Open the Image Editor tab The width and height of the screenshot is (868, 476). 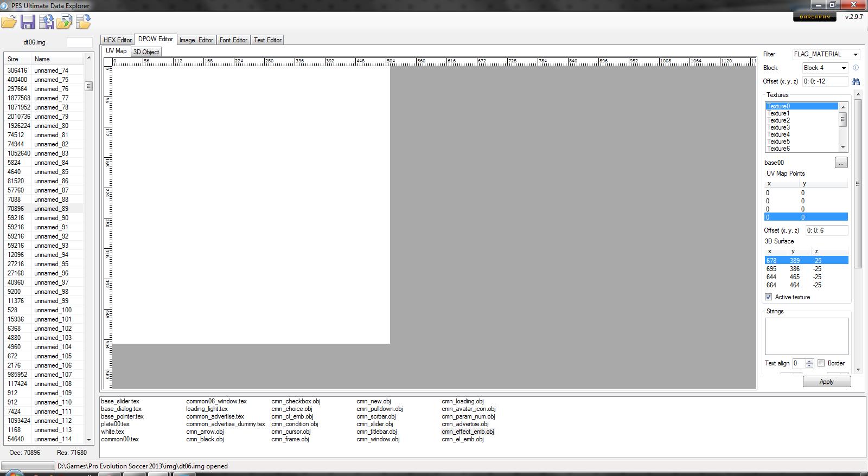pos(196,40)
